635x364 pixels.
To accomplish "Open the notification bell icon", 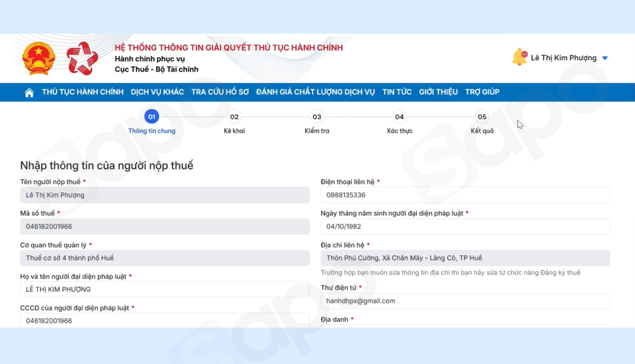I will [519, 57].
